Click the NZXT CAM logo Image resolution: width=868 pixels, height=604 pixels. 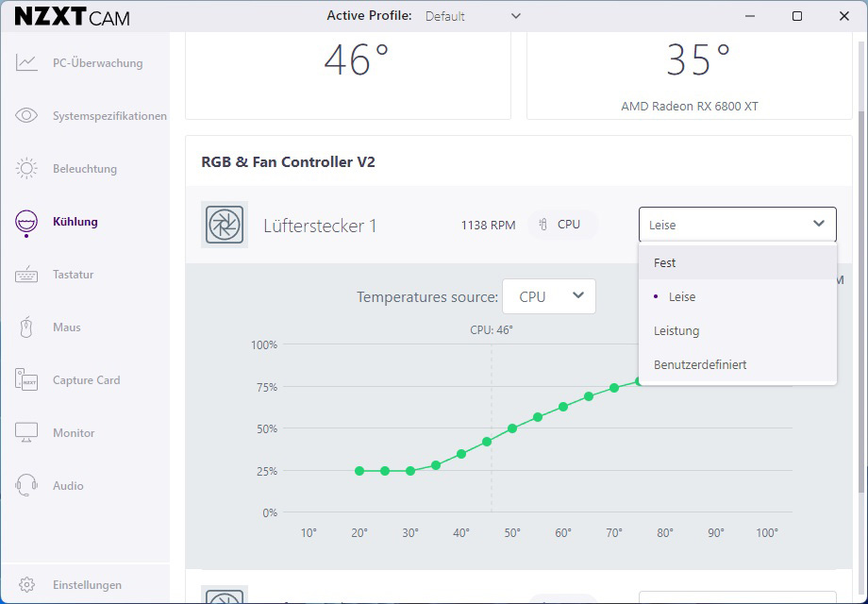pyautogui.click(x=72, y=17)
